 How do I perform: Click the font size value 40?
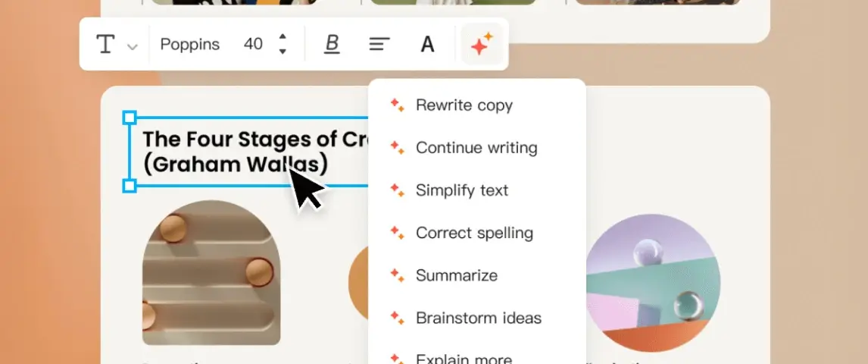click(x=253, y=45)
